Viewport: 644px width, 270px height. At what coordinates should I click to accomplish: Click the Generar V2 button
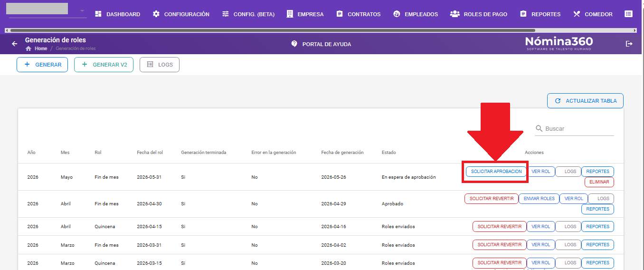point(104,64)
